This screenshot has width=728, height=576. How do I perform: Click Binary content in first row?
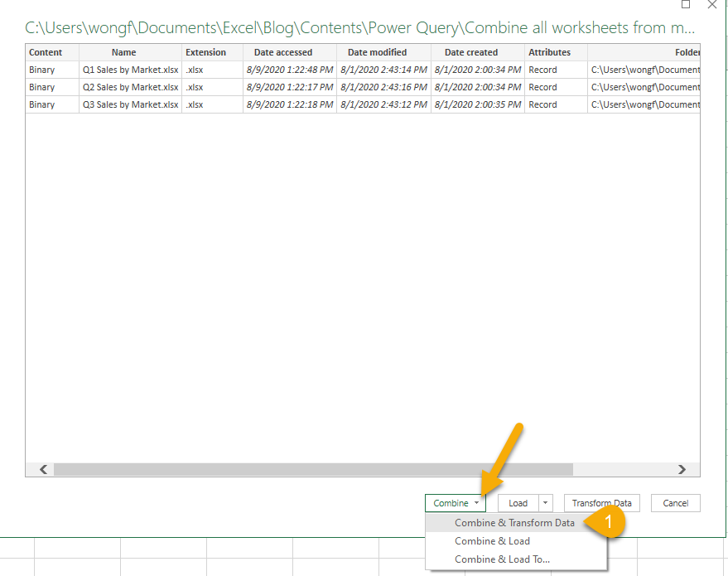(42, 70)
